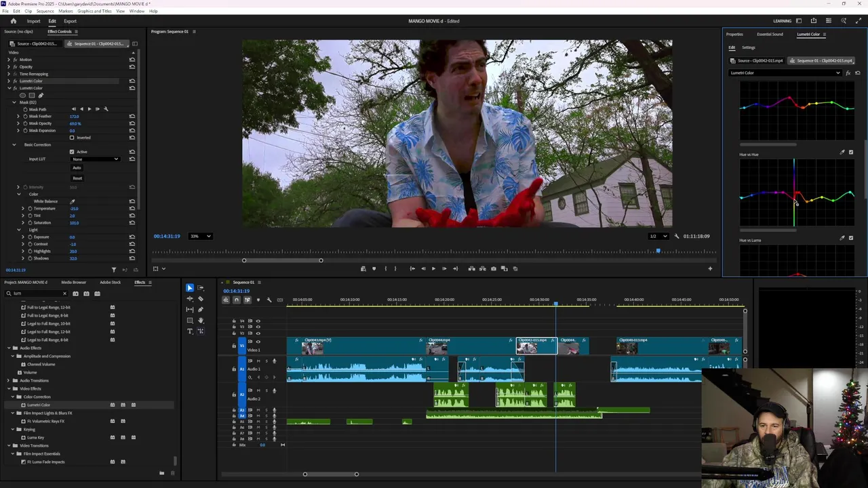Choose free draw bezier mask pen
This screenshot has height=488, width=868.
click(x=41, y=96)
